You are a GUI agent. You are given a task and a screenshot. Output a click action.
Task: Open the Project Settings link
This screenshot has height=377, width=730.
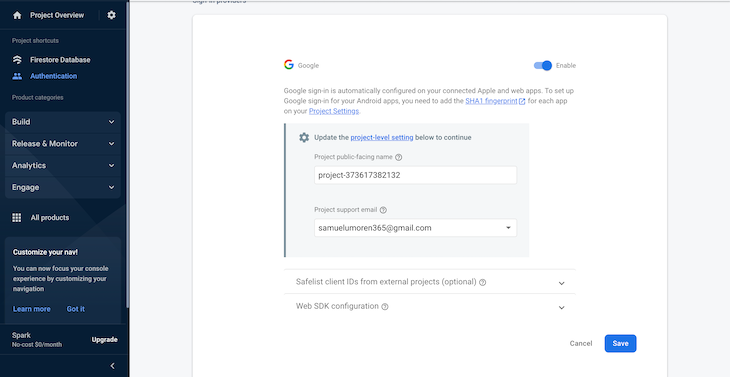(x=334, y=111)
